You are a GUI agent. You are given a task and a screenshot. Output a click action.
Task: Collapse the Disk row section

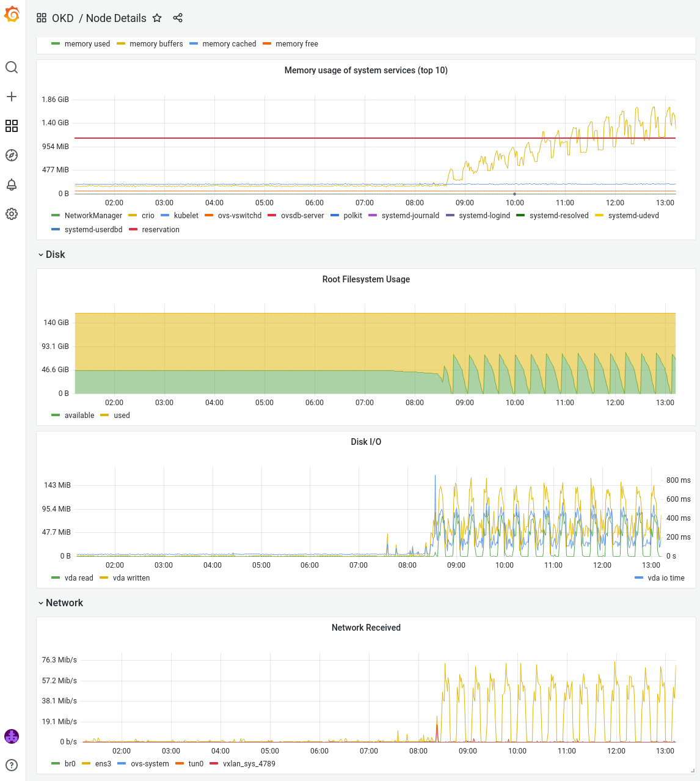(x=55, y=255)
